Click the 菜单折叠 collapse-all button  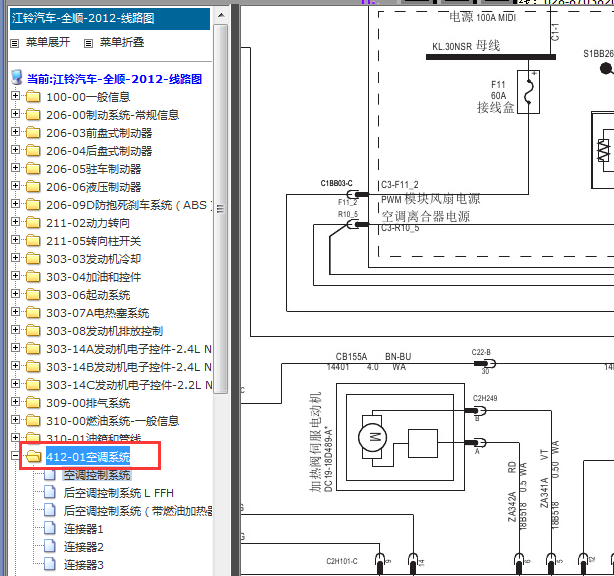pos(122,42)
